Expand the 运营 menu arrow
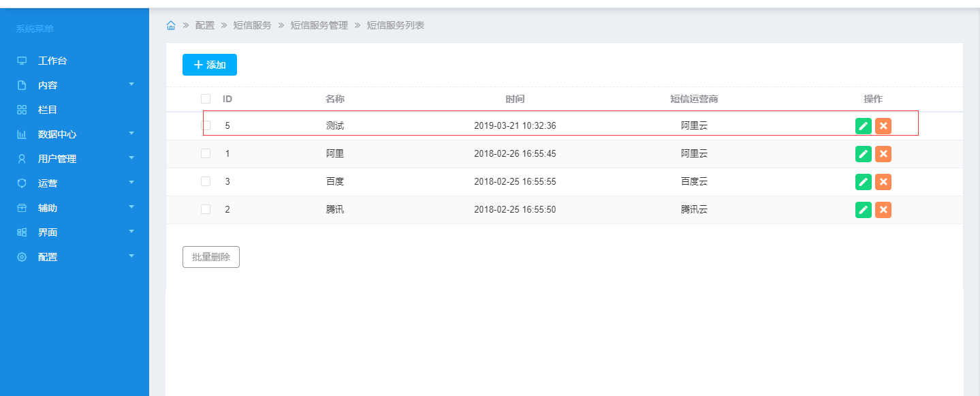 point(131,182)
